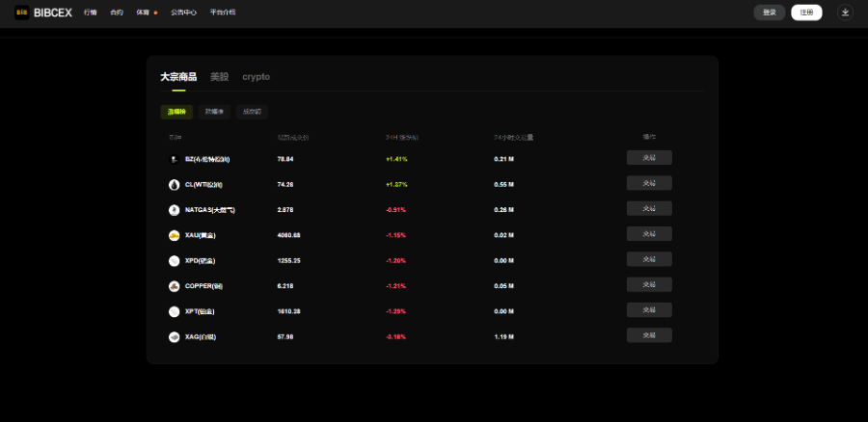Click the XAG silver icon
The image size is (868, 422).
[174, 337]
